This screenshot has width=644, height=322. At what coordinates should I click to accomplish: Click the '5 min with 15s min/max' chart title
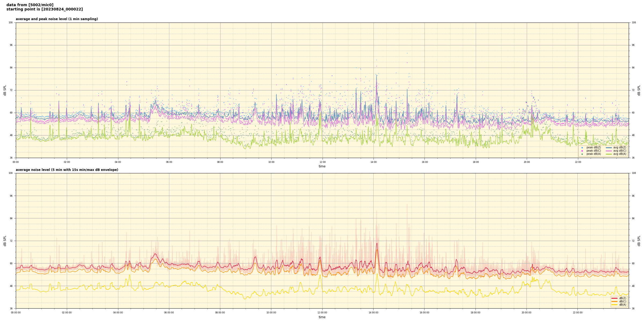point(67,170)
